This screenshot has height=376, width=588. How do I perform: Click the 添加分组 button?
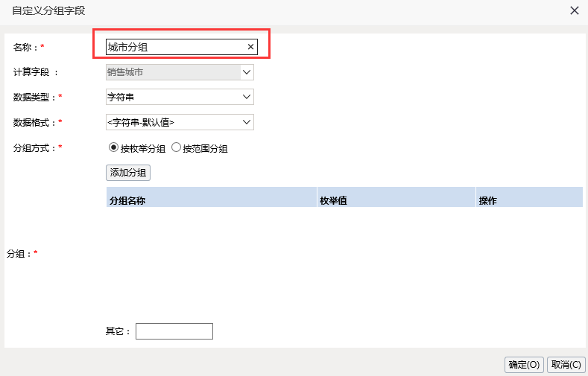(128, 173)
